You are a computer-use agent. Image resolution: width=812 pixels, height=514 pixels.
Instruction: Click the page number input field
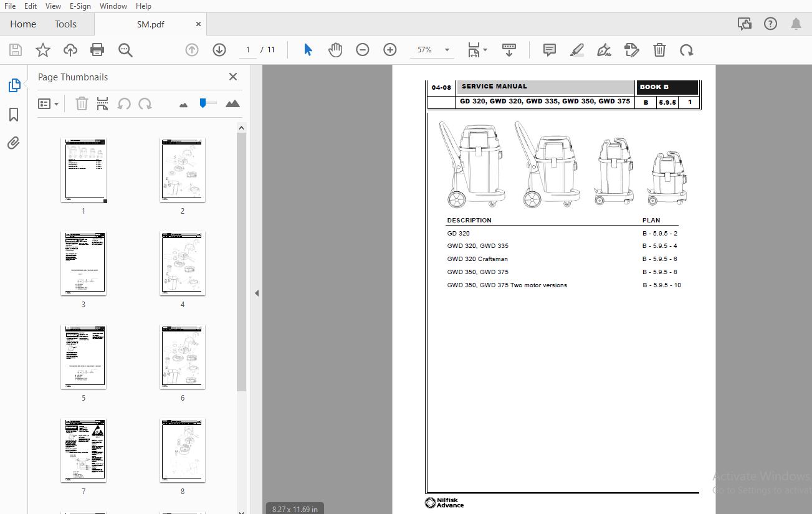(x=247, y=50)
